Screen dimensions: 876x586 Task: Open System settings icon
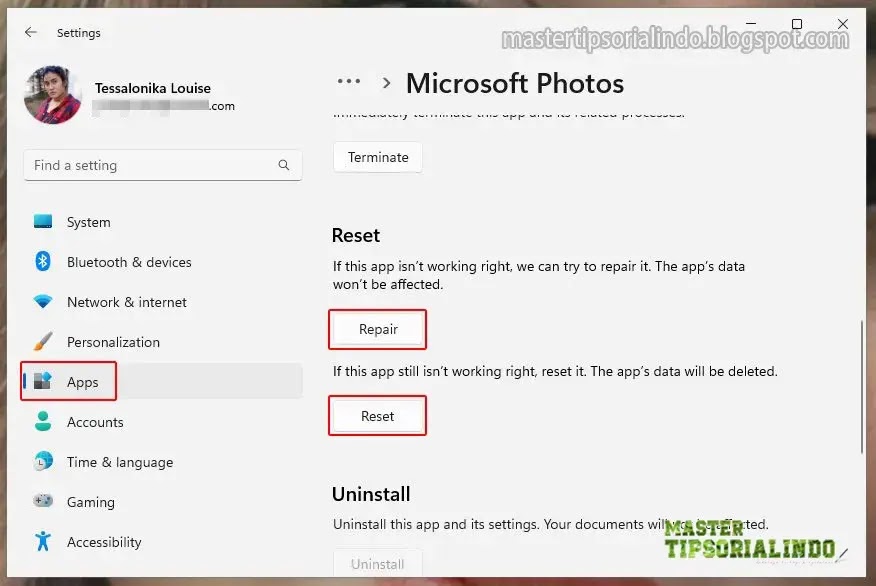coord(43,222)
